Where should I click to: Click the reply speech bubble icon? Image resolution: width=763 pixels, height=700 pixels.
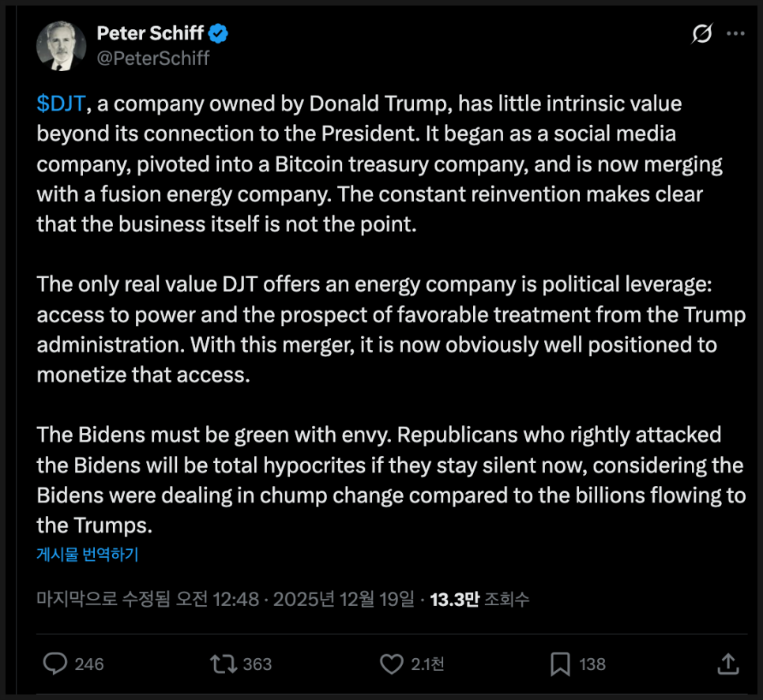tap(54, 664)
